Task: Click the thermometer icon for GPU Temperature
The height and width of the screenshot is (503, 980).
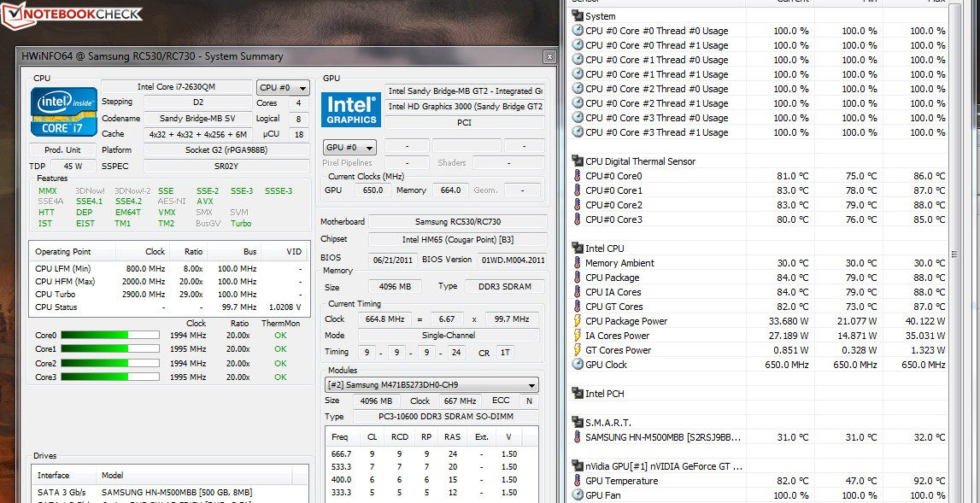Action: click(578, 481)
